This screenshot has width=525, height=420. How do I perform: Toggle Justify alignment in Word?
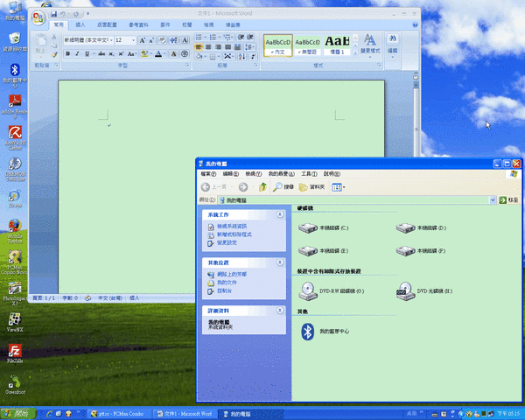click(x=227, y=47)
